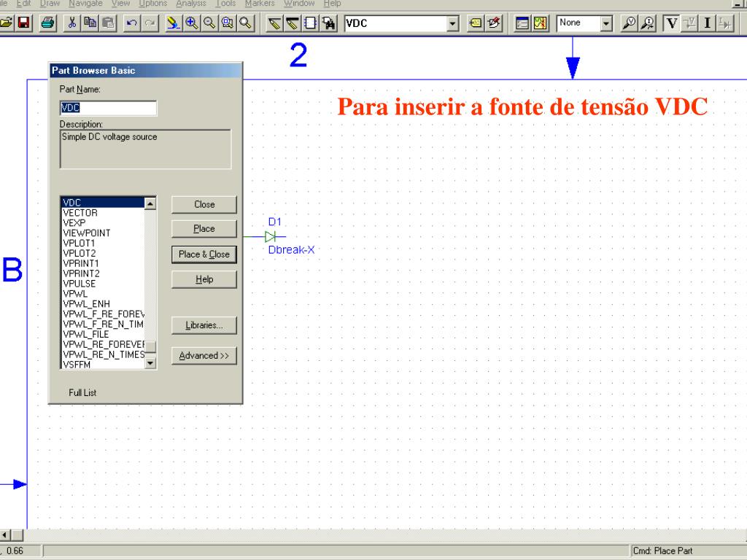This screenshot has height=560, width=747.
Task: Open the Edit menu
Action: [x=23, y=4]
